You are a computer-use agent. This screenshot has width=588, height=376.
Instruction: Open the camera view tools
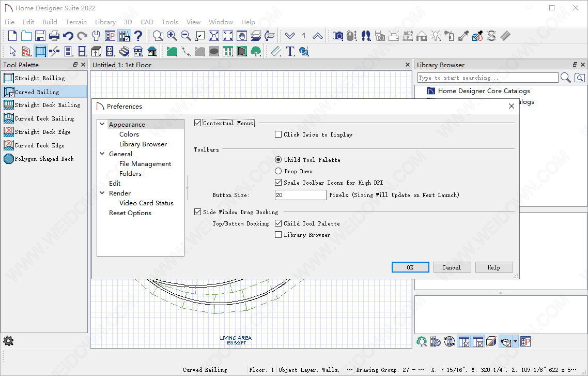(338, 36)
